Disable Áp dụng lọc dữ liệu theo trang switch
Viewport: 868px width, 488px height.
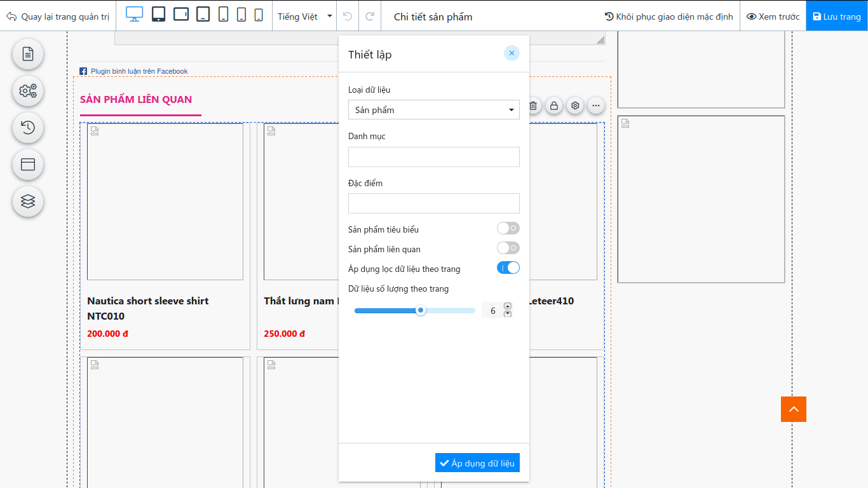tap(508, 268)
